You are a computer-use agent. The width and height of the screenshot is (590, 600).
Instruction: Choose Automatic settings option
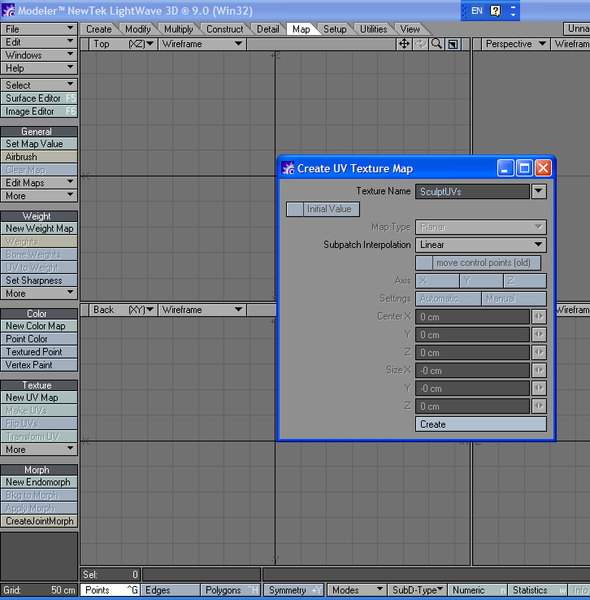pyautogui.click(x=448, y=298)
